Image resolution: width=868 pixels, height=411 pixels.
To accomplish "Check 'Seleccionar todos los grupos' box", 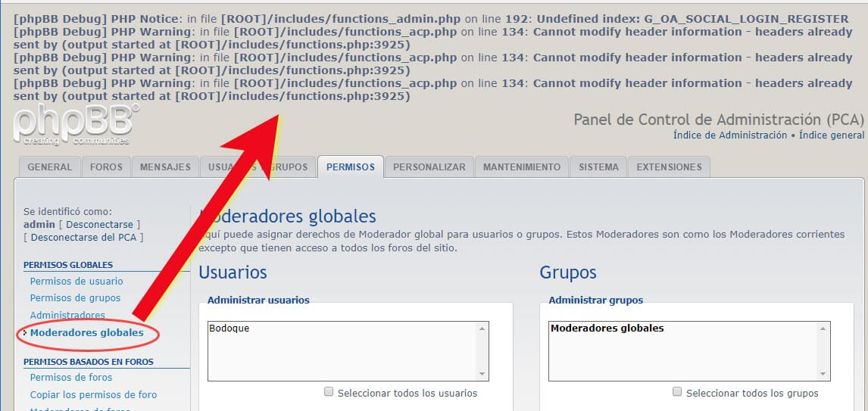I will tap(677, 392).
